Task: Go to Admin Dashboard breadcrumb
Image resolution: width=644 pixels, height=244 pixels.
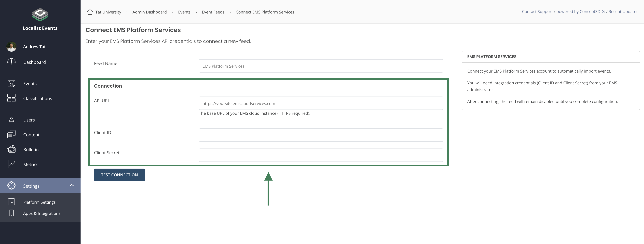Action: pyautogui.click(x=149, y=12)
